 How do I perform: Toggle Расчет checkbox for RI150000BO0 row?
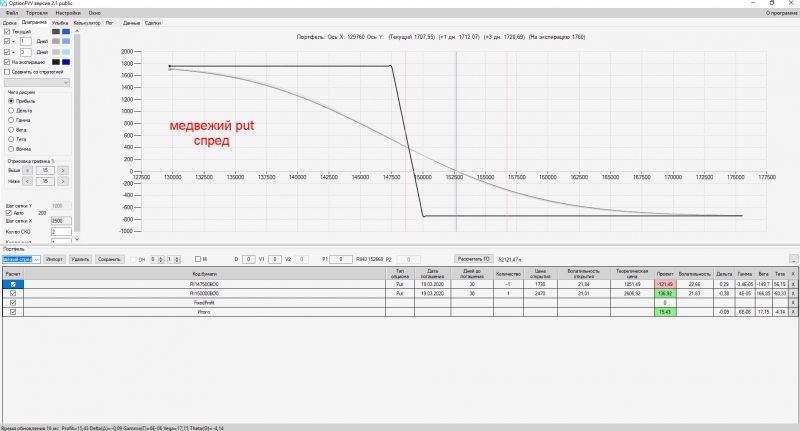13,293
